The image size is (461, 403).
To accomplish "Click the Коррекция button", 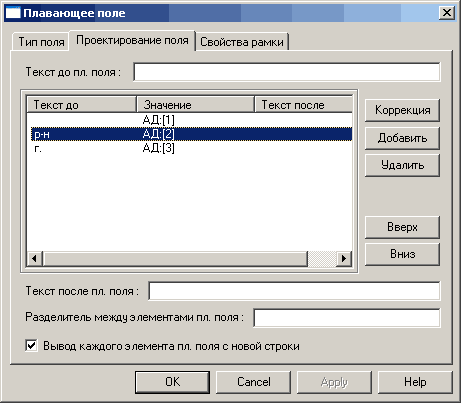I will coord(402,110).
